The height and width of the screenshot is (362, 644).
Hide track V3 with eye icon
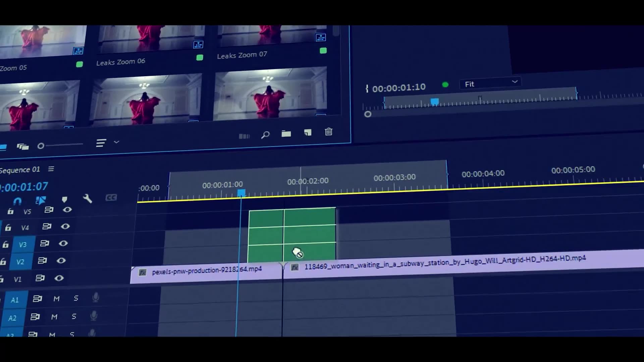[63, 243]
